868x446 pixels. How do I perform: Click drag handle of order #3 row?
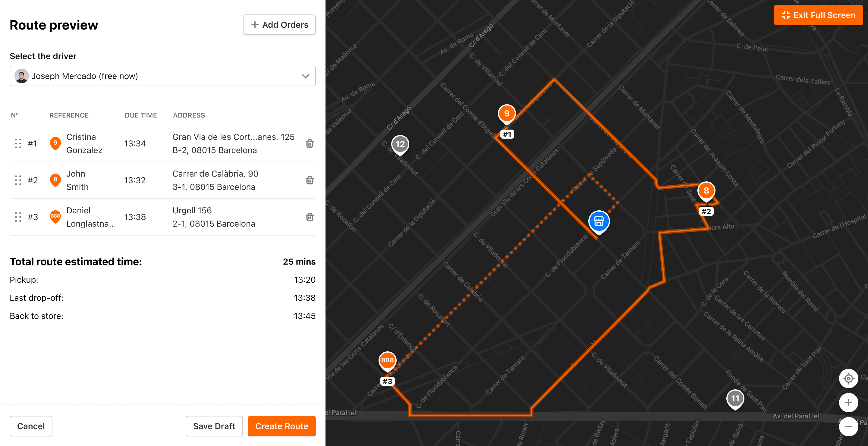(18, 217)
